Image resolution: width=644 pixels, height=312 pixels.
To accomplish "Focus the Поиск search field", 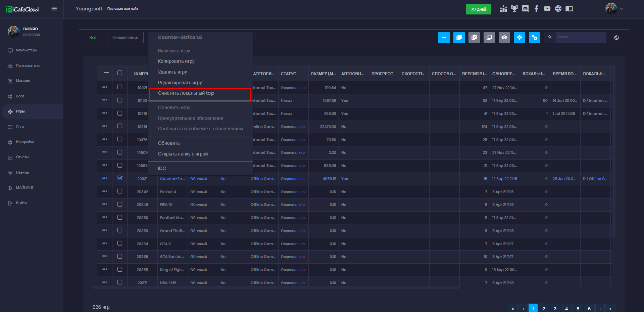I will tap(581, 37).
